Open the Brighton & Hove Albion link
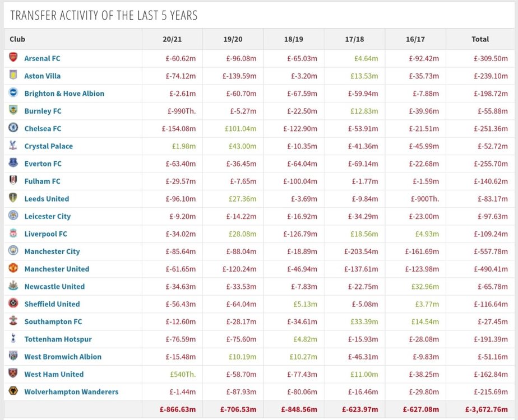Image resolution: width=518 pixels, height=420 pixels. click(64, 94)
